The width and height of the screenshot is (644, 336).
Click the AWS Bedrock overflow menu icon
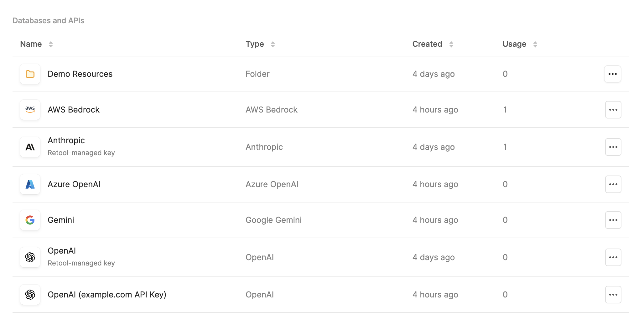tap(612, 110)
